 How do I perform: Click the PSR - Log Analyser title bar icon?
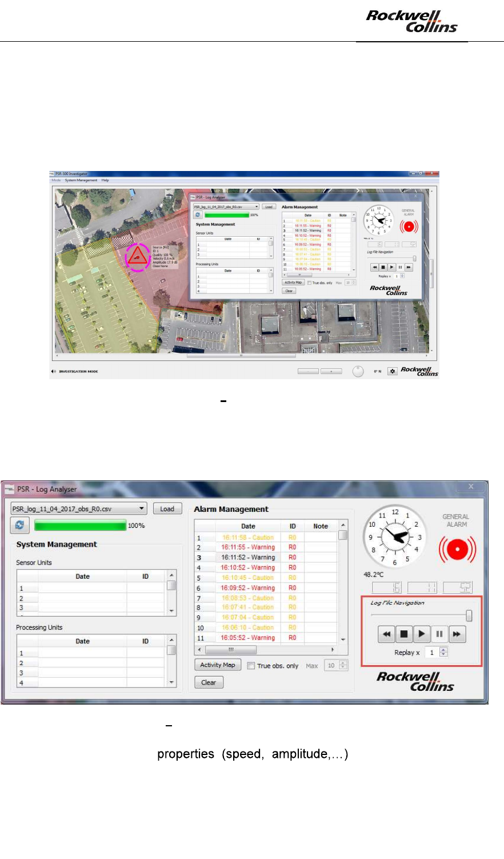coord(9,489)
